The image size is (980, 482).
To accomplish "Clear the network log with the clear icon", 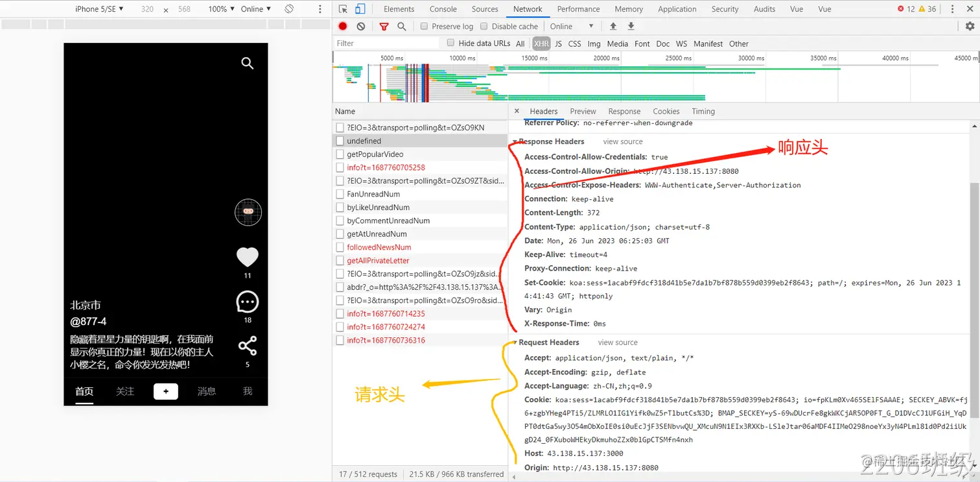I will click(x=361, y=26).
